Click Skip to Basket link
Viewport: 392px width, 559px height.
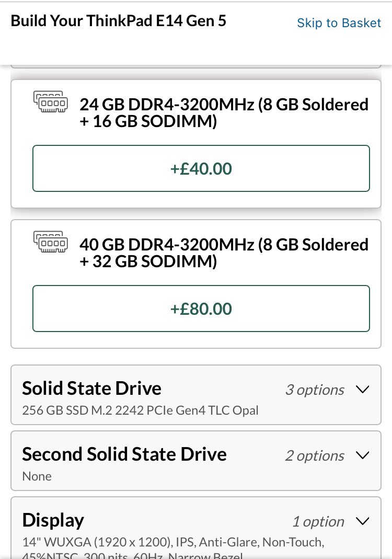[339, 23]
